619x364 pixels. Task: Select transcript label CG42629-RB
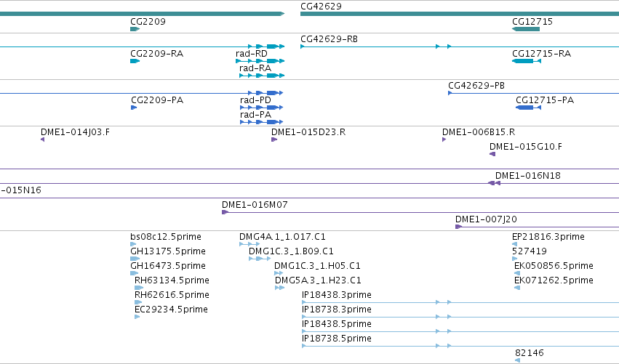329,39
